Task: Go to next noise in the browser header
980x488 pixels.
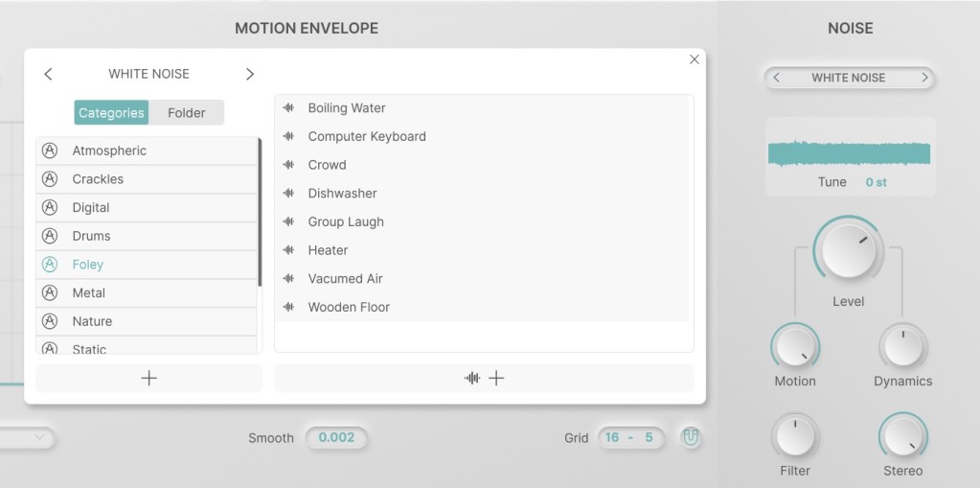Action: (x=250, y=74)
